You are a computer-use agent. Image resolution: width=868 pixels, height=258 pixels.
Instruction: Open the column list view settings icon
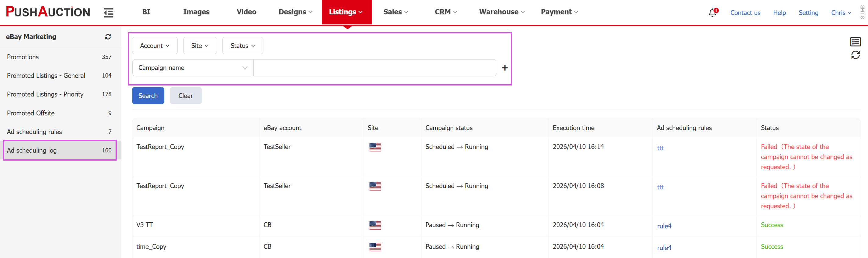(x=855, y=42)
